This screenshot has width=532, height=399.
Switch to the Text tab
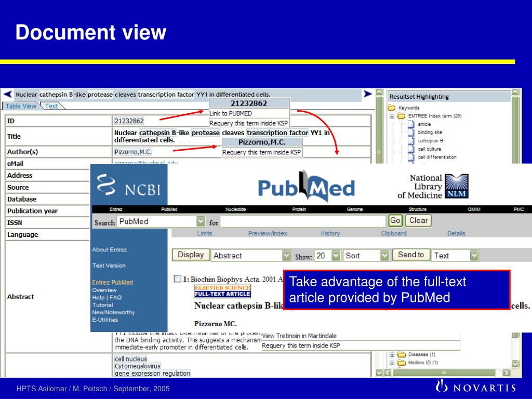coord(51,106)
